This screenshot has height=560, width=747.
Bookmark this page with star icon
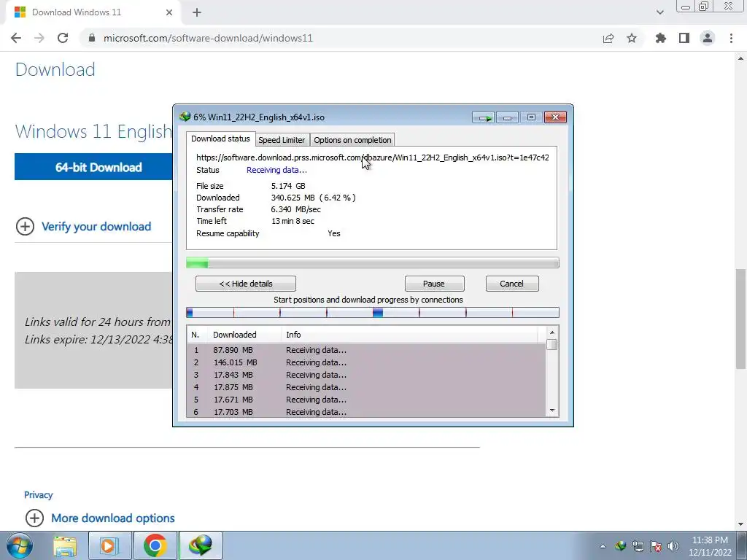click(x=632, y=38)
